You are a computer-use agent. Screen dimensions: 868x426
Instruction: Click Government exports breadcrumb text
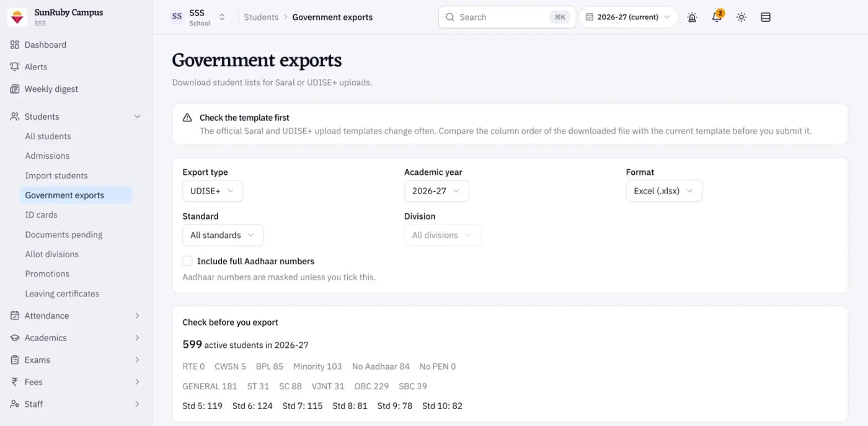(x=332, y=17)
